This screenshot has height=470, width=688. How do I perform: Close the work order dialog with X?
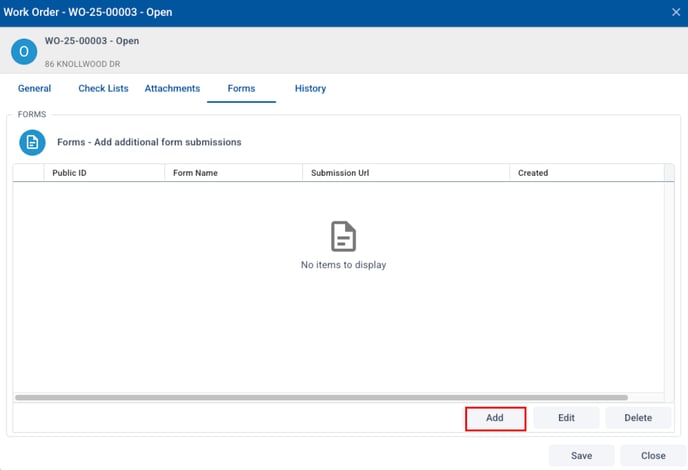pyautogui.click(x=675, y=12)
